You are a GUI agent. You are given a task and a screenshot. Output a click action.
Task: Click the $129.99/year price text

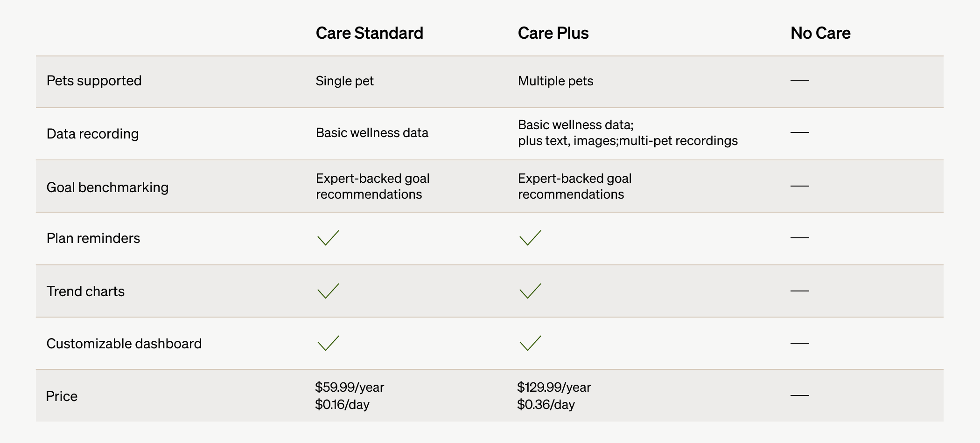pos(554,387)
